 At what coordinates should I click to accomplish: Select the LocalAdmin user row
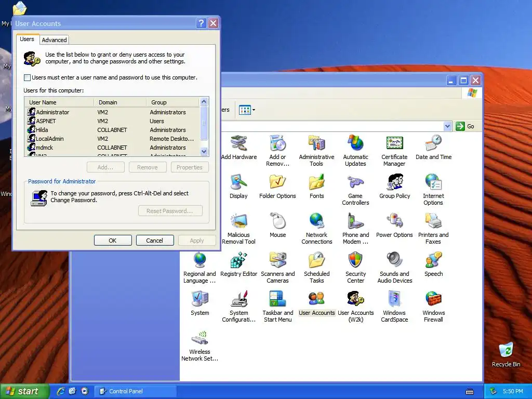click(x=112, y=138)
